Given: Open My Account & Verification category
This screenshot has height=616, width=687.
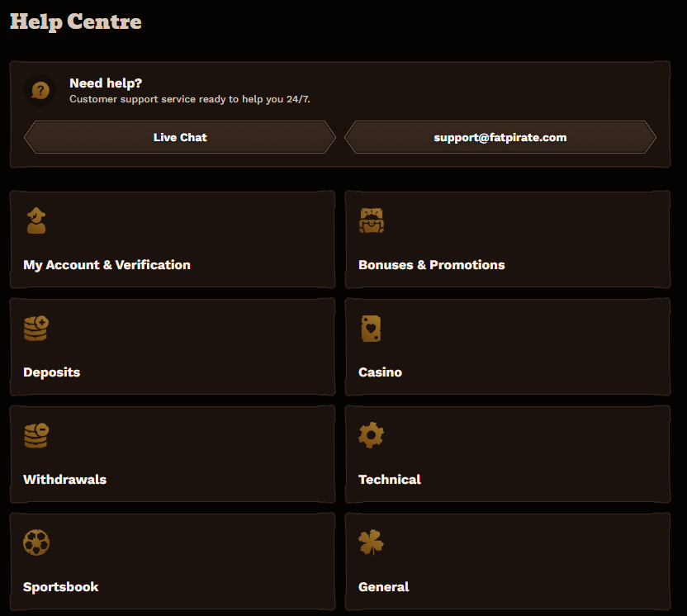Looking at the screenshot, I should tap(173, 239).
